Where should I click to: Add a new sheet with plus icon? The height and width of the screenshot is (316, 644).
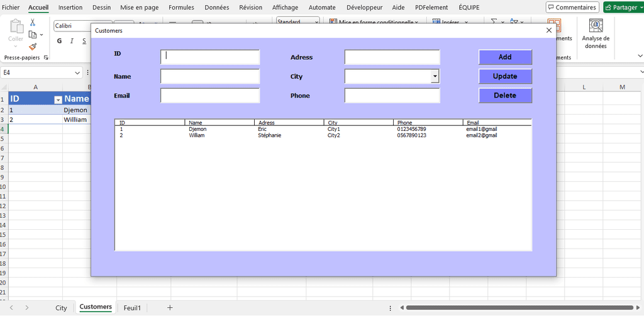[x=170, y=307]
